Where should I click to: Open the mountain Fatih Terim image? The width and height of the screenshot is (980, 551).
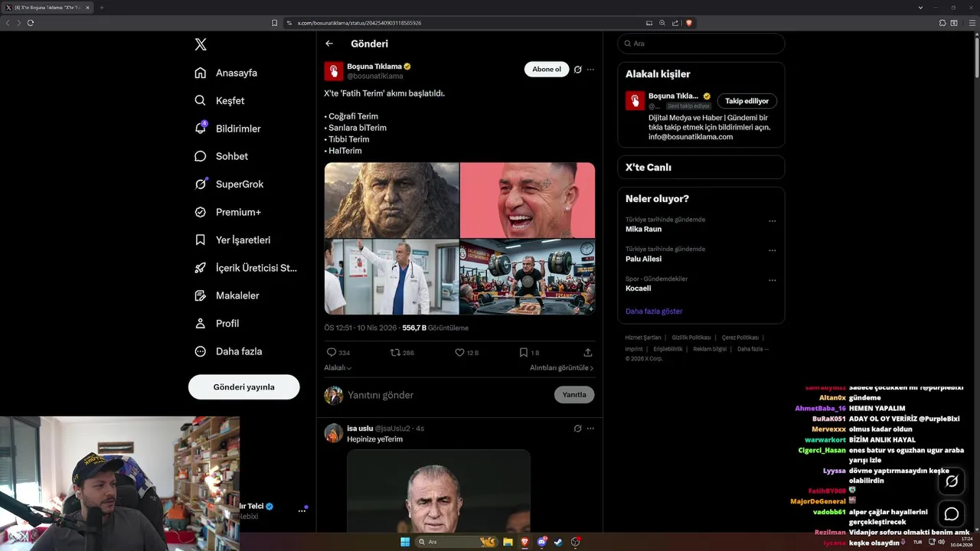[x=391, y=200]
